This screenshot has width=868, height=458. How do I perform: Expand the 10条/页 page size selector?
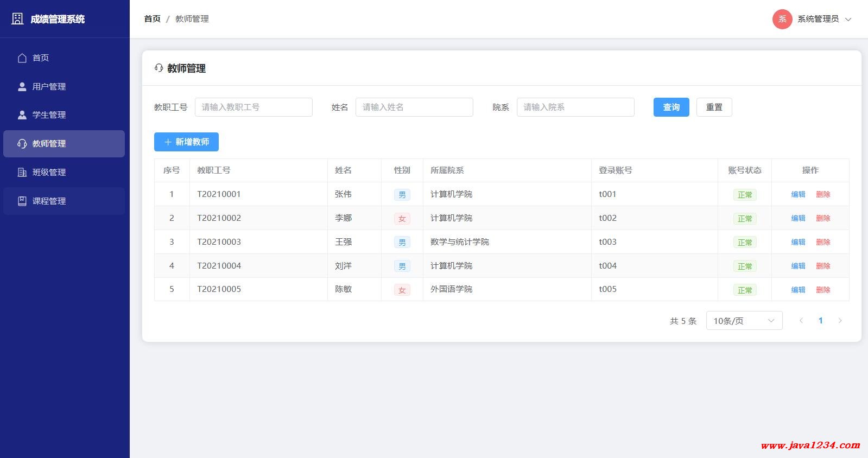coord(744,321)
